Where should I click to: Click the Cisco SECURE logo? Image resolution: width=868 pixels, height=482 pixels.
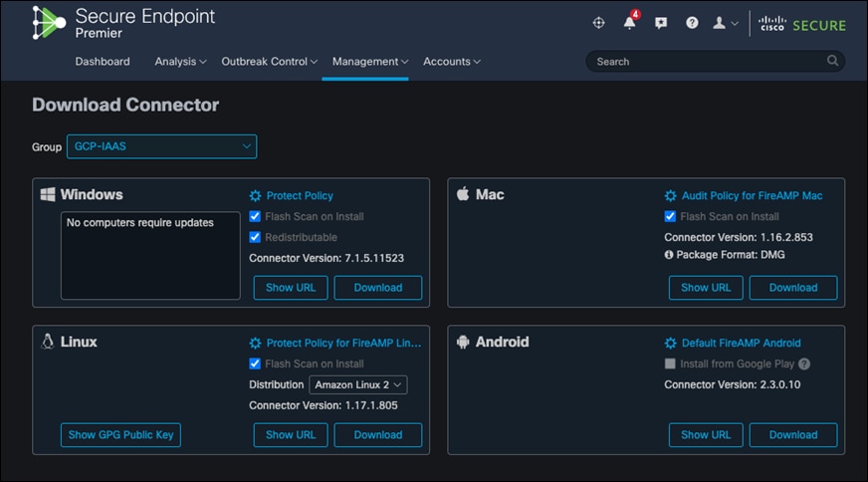801,24
